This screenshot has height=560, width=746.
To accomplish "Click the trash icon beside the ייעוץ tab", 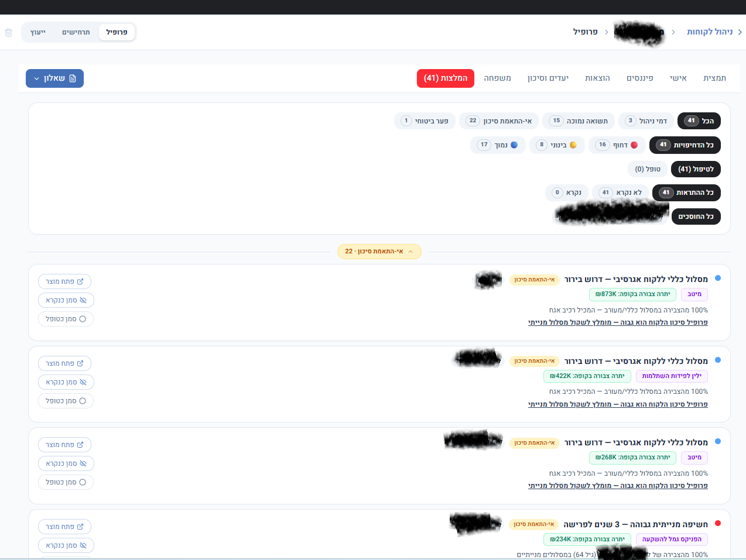I will (8, 32).
